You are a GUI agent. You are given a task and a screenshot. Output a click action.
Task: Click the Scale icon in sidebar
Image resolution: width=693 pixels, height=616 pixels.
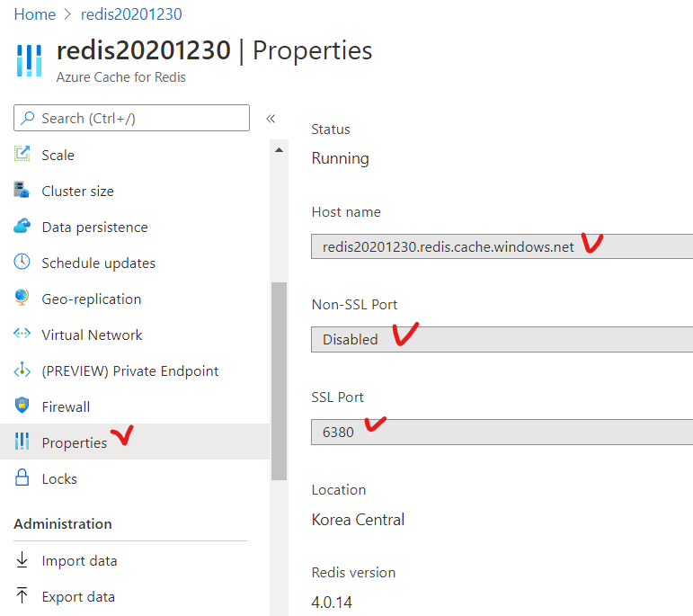(22, 155)
